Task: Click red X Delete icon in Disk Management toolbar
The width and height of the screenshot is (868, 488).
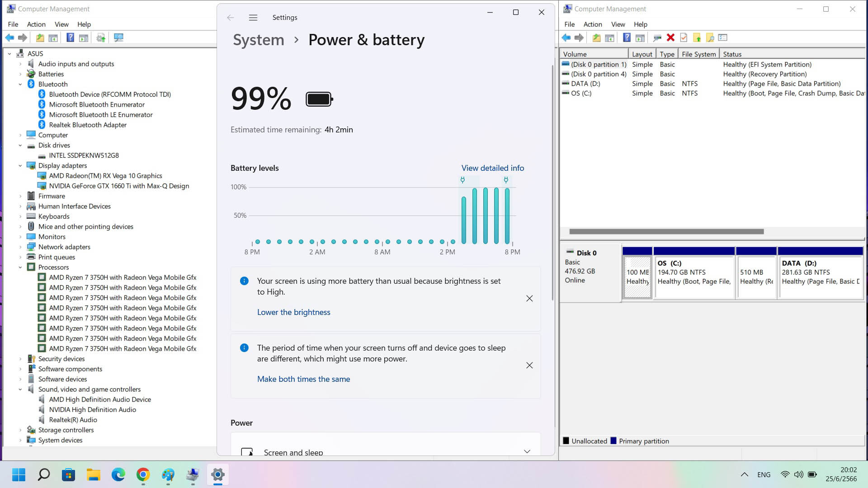Action: tap(670, 38)
